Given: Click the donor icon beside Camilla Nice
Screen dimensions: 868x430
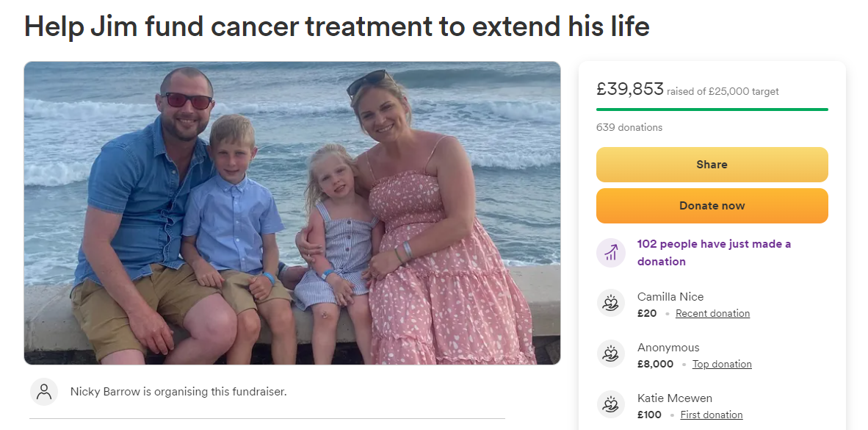Looking at the screenshot, I should tap(610, 304).
